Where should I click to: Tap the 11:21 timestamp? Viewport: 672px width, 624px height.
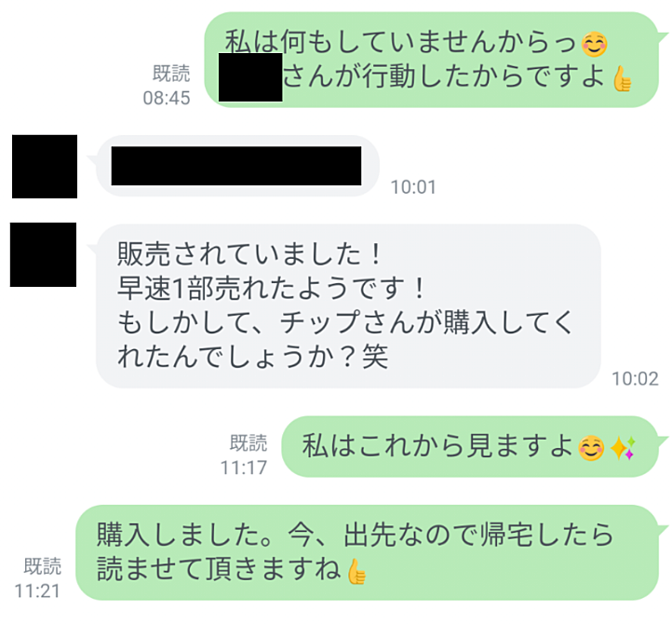(37, 591)
